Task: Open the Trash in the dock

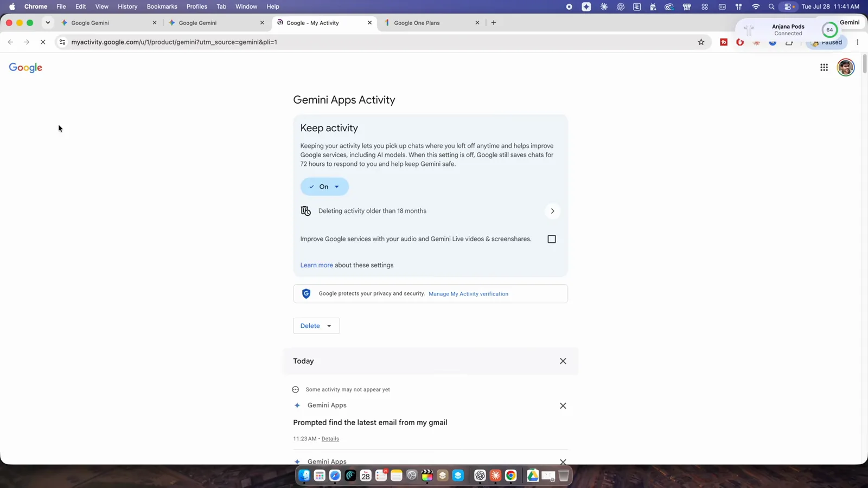Action: (x=564, y=476)
